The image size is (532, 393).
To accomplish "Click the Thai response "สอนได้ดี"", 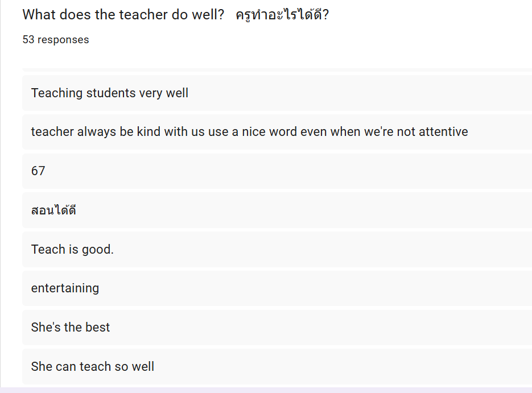I will coord(53,210).
